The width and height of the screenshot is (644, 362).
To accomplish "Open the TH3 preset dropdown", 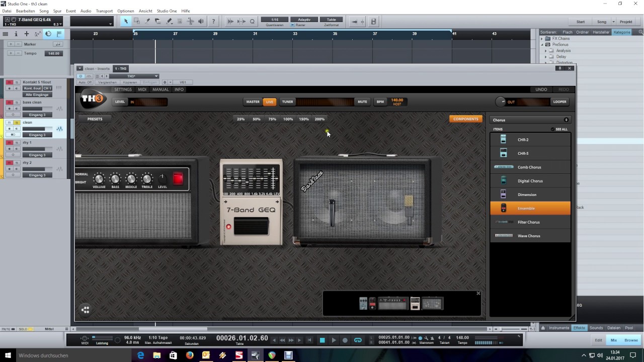I will coord(134,76).
